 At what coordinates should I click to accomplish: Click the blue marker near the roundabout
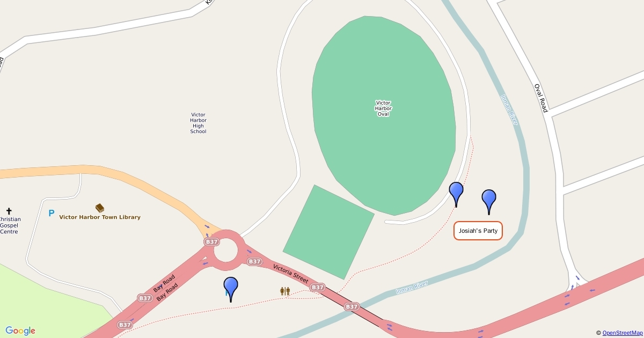pos(231,289)
